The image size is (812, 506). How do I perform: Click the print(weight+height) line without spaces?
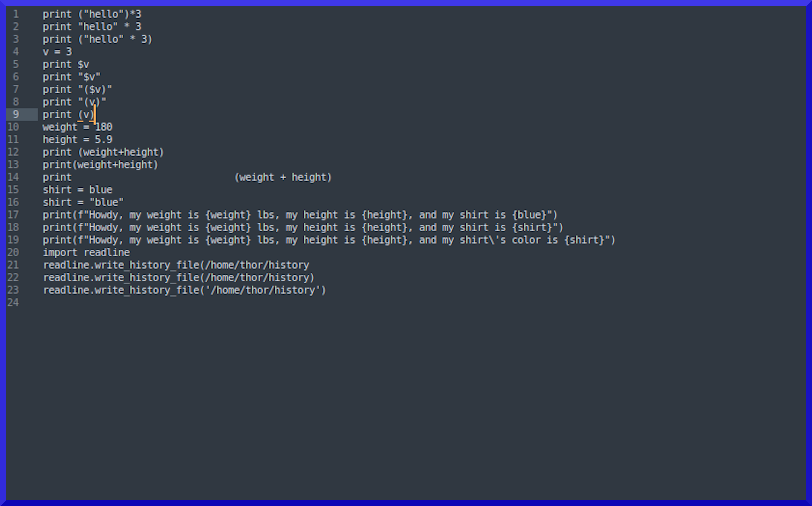[100, 164]
